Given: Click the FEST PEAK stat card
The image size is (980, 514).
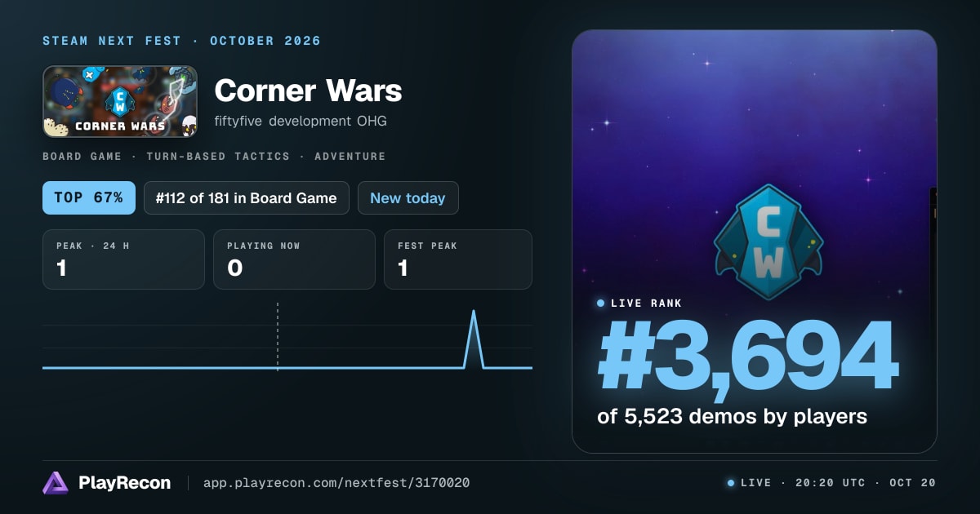Looking at the screenshot, I should point(458,259).
